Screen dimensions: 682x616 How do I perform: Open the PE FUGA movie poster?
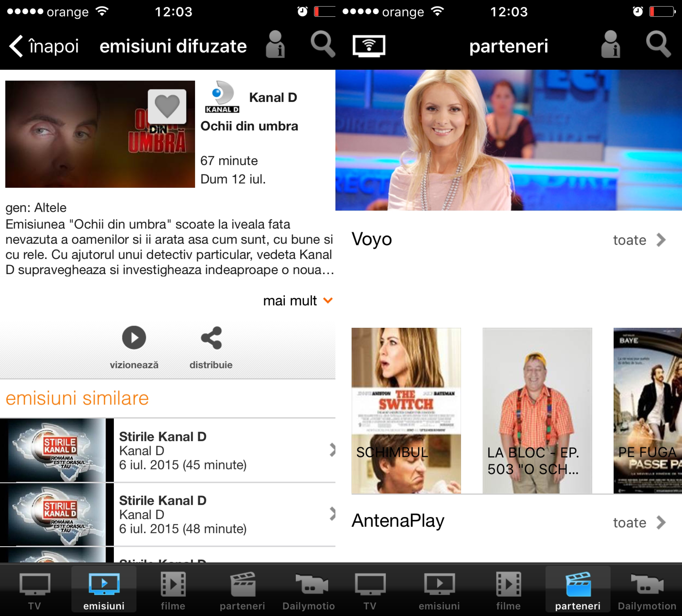648,411
